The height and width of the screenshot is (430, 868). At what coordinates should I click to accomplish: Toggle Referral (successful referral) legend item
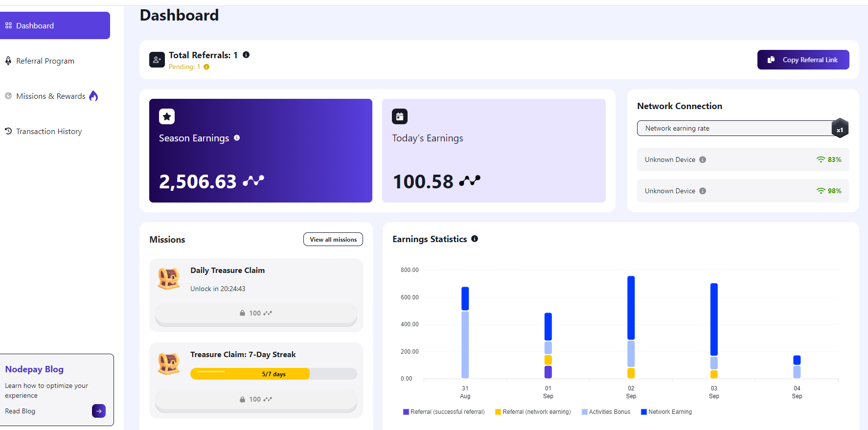(443, 412)
